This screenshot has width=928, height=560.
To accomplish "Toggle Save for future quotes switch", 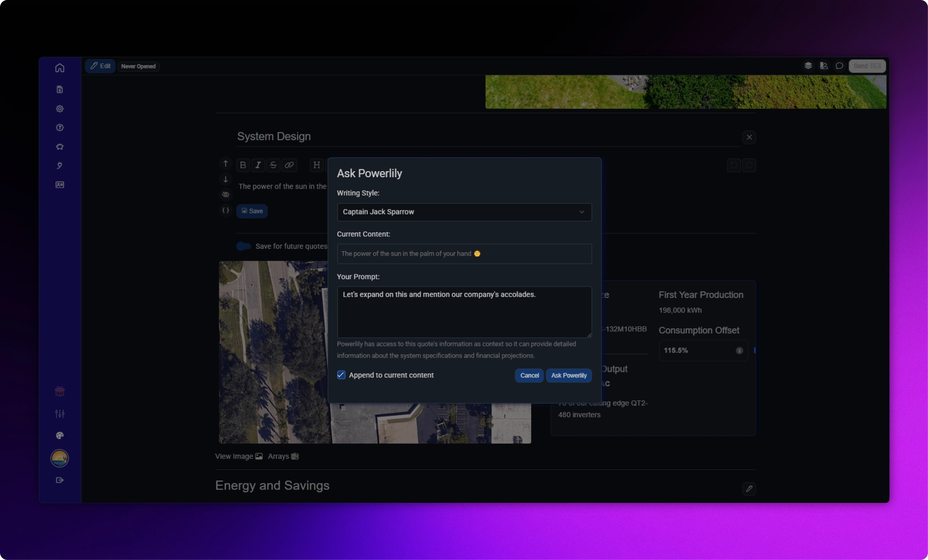I will point(244,246).
